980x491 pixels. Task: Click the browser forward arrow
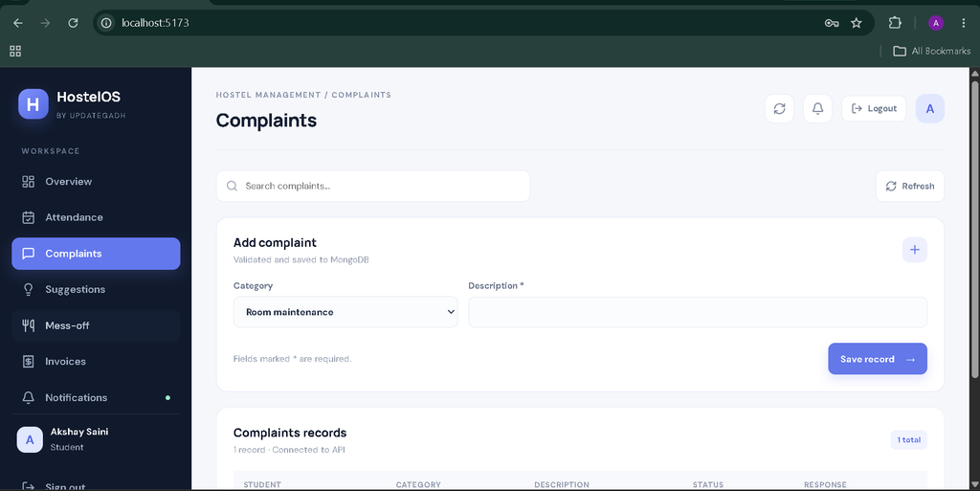tap(45, 23)
